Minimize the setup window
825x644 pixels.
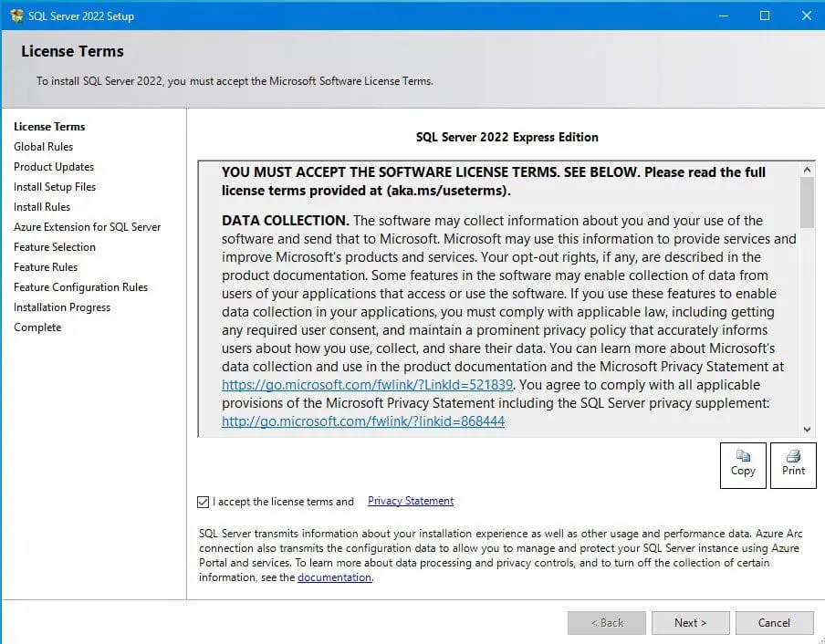723,16
